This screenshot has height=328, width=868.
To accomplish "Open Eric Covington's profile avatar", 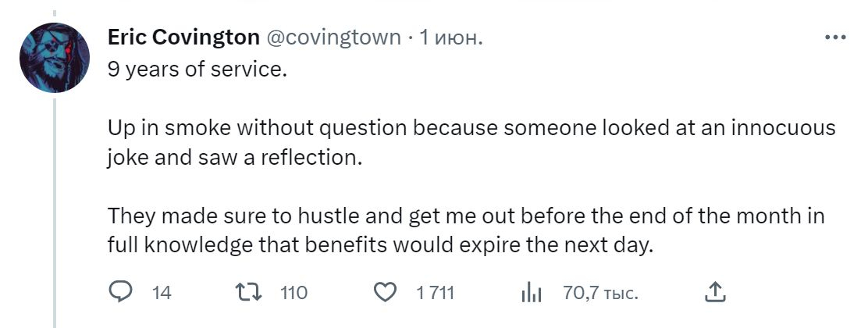I will coord(53,57).
